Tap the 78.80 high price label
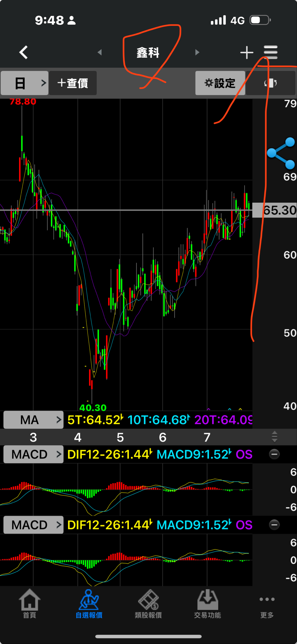This screenshot has width=297, height=644. click(x=23, y=102)
